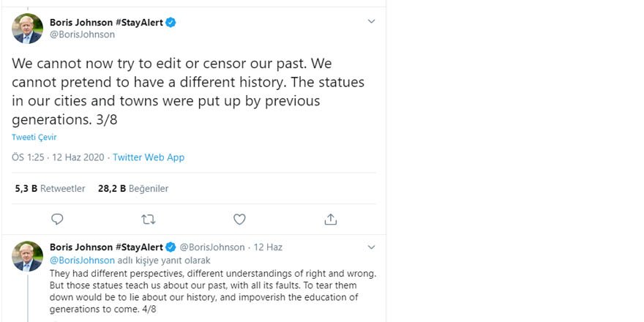This screenshot has width=644, height=322.
Task: Click the retweet arrows icon
Action: [x=148, y=219]
